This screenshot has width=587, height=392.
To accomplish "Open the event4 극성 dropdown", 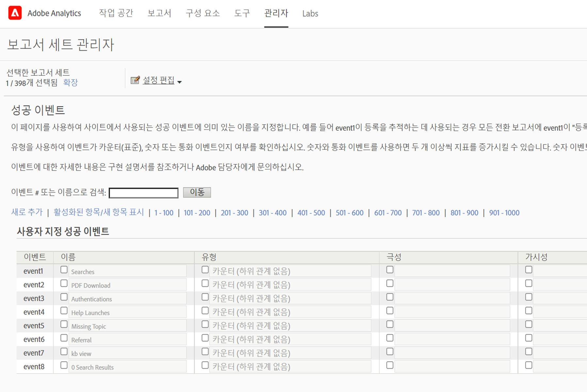I will pyautogui.click(x=452, y=312).
